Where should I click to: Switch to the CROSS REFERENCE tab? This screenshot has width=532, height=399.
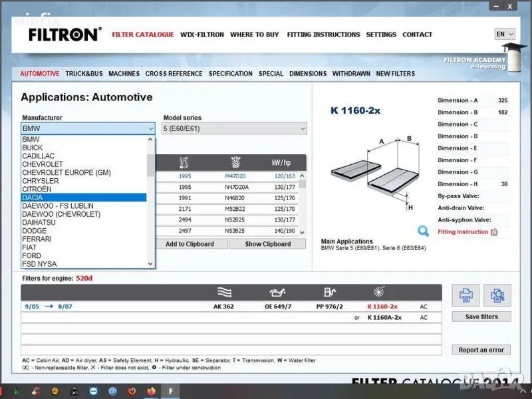point(174,74)
